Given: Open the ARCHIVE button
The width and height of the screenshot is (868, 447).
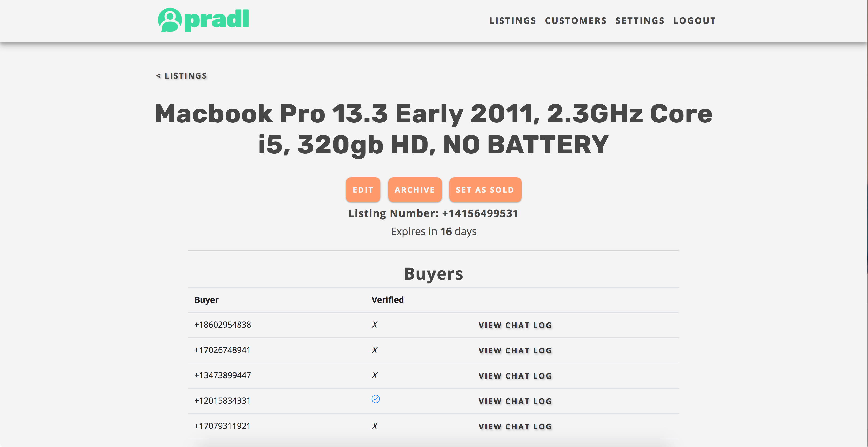Looking at the screenshot, I should (415, 190).
